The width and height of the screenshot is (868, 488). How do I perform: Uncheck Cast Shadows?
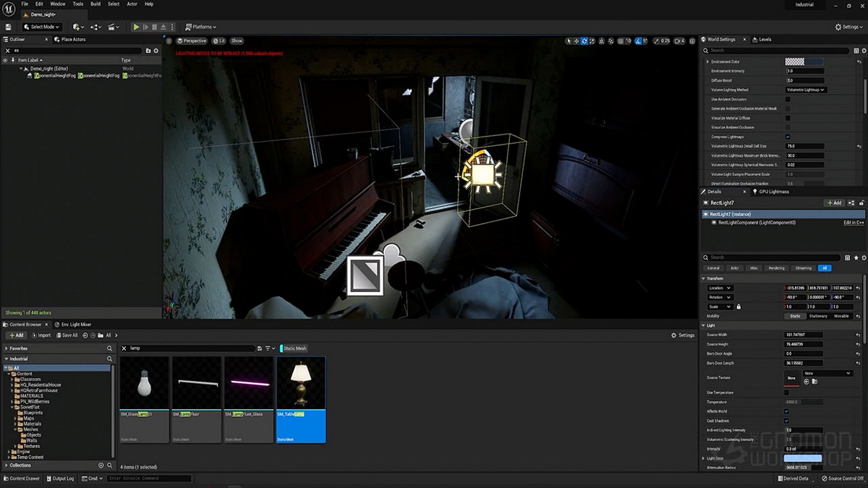pos(787,421)
